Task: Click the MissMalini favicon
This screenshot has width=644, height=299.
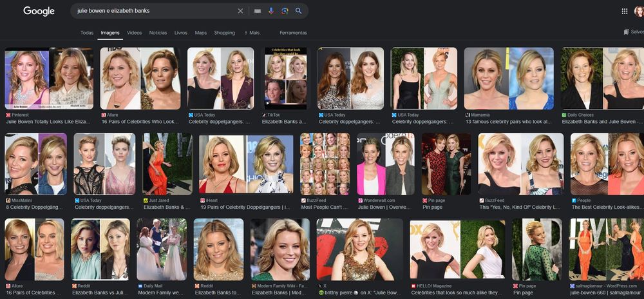Action: (x=8, y=200)
